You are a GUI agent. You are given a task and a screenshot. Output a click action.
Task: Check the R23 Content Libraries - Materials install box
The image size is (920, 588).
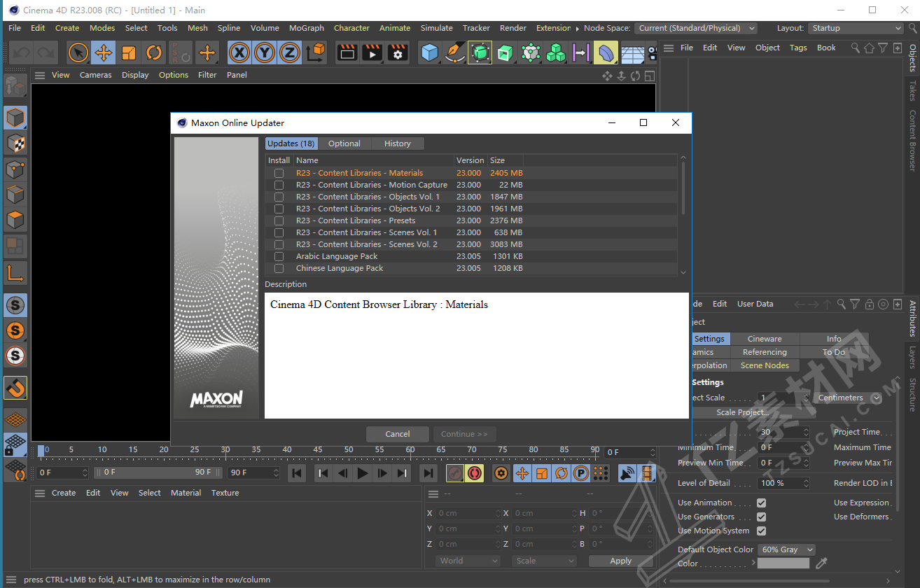(x=279, y=173)
